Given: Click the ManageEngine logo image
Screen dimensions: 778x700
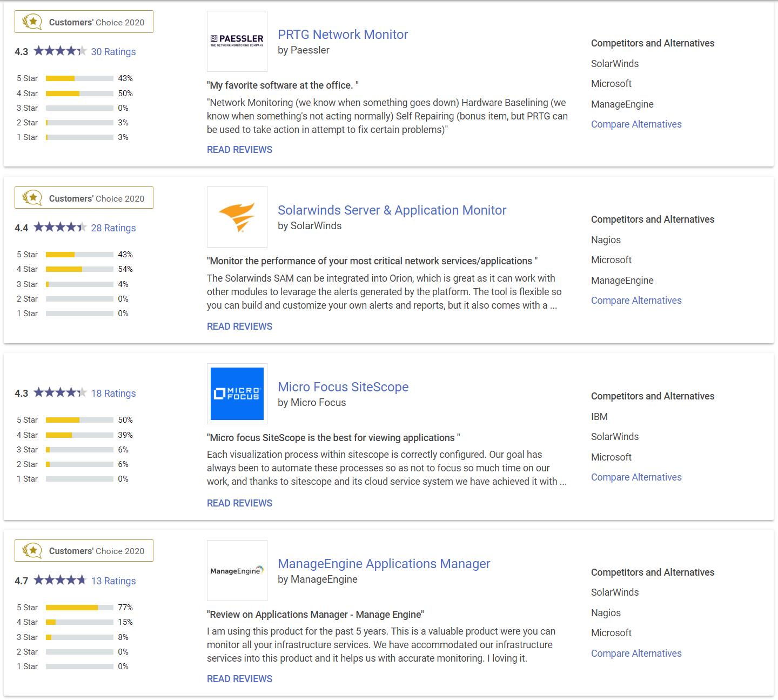Looking at the screenshot, I should [237, 570].
